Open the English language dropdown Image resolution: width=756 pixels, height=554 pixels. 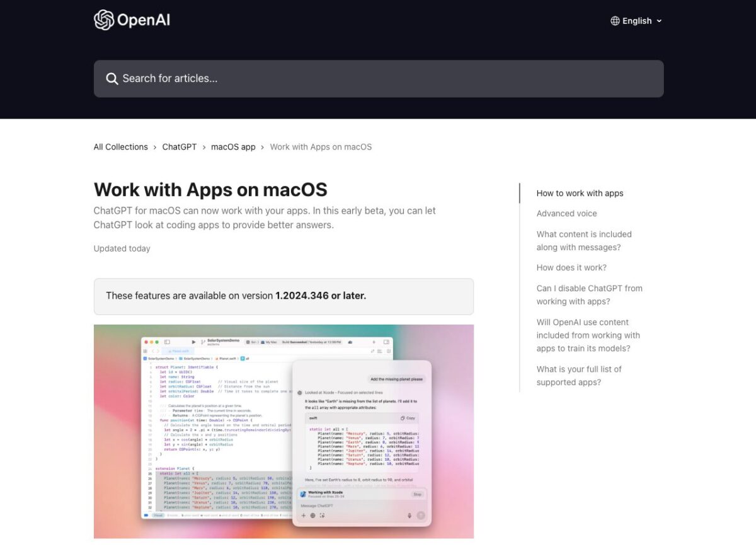coord(636,20)
